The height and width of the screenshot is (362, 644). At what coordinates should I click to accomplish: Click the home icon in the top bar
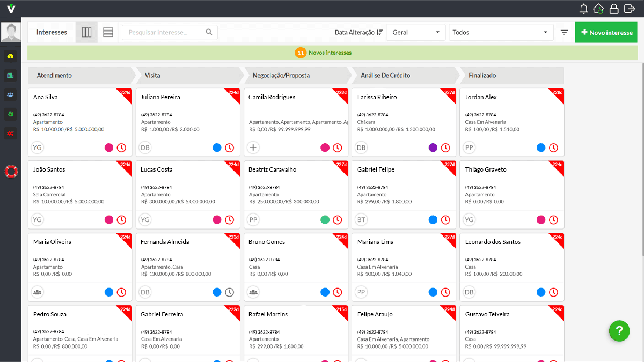(598, 8)
